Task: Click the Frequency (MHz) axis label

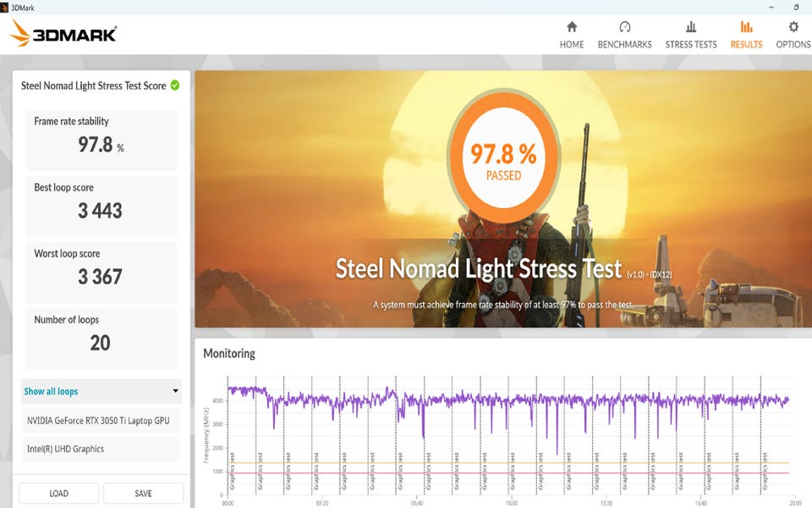Action: point(206,435)
